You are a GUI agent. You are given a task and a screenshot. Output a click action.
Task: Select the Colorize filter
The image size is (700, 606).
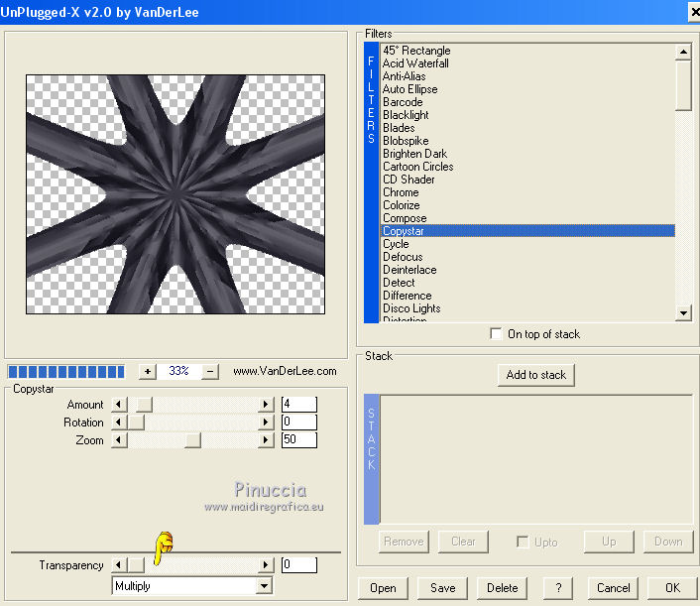527,205
